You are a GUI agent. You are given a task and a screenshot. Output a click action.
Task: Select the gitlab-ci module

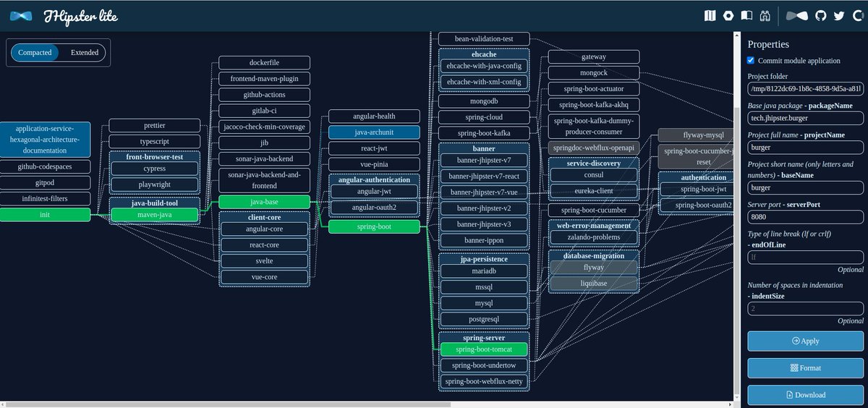coord(264,111)
